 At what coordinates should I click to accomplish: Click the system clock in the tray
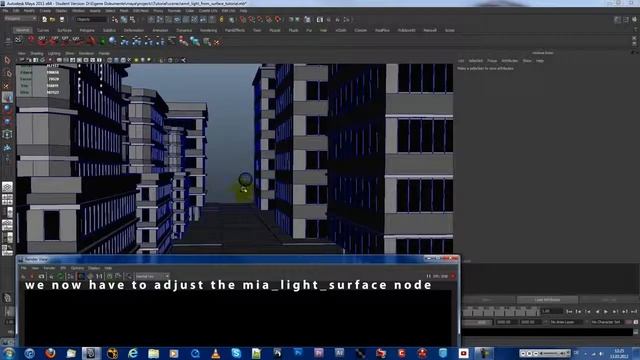[619, 353]
